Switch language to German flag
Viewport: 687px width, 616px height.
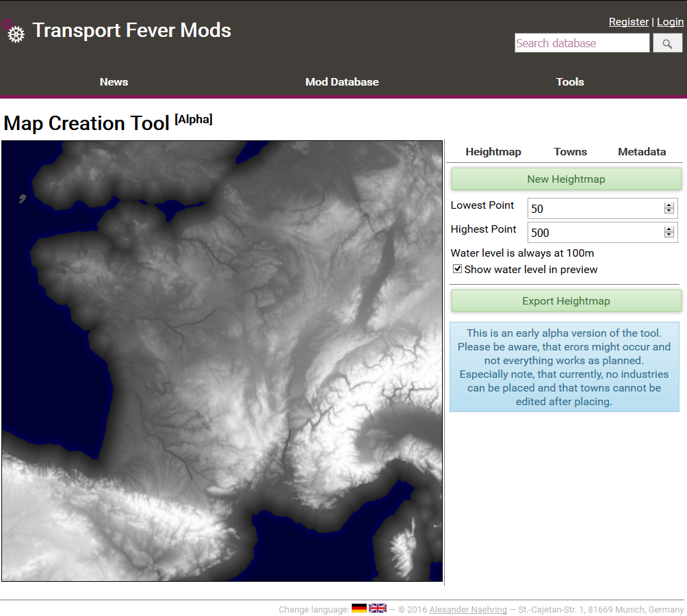pyautogui.click(x=359, y=608)
